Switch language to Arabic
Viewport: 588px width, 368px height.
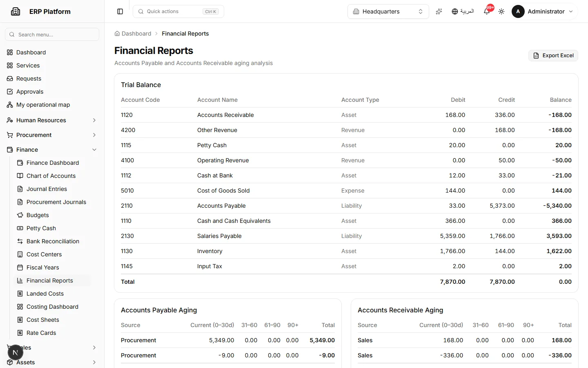point(463,11)
